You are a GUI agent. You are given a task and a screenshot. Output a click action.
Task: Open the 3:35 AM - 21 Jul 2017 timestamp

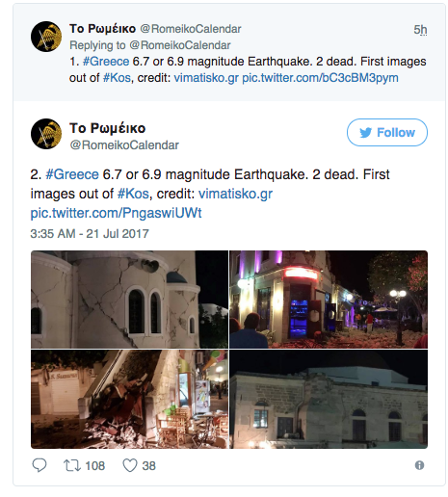tap(90, 233)
